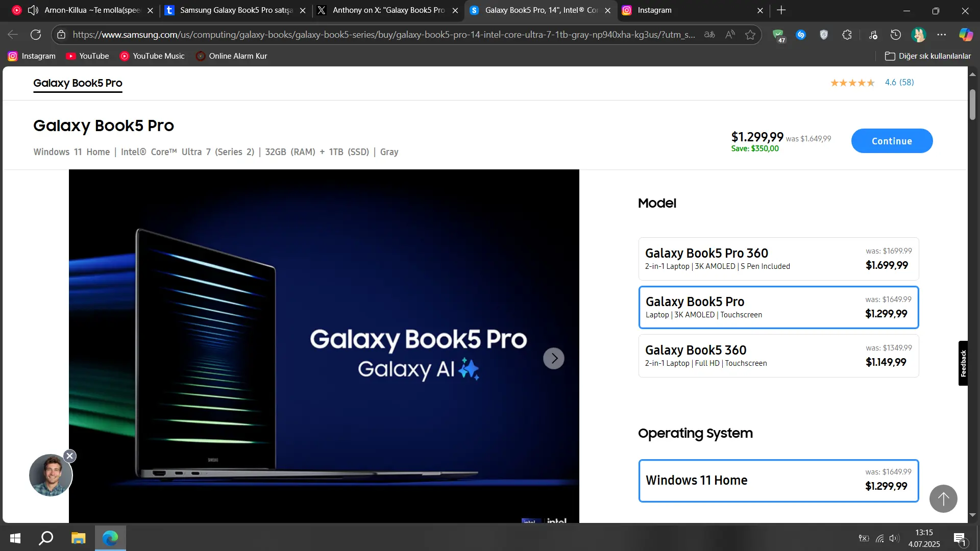View site information lock icon

pos(61,35)
